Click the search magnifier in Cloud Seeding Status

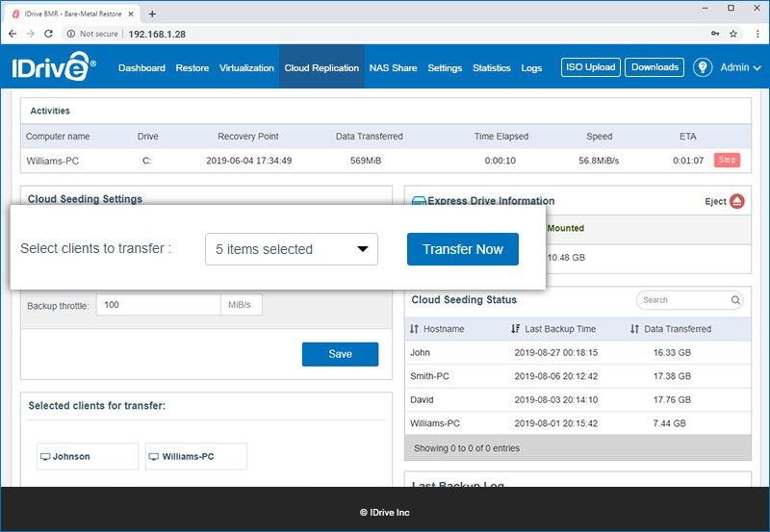tap(735, 300)
